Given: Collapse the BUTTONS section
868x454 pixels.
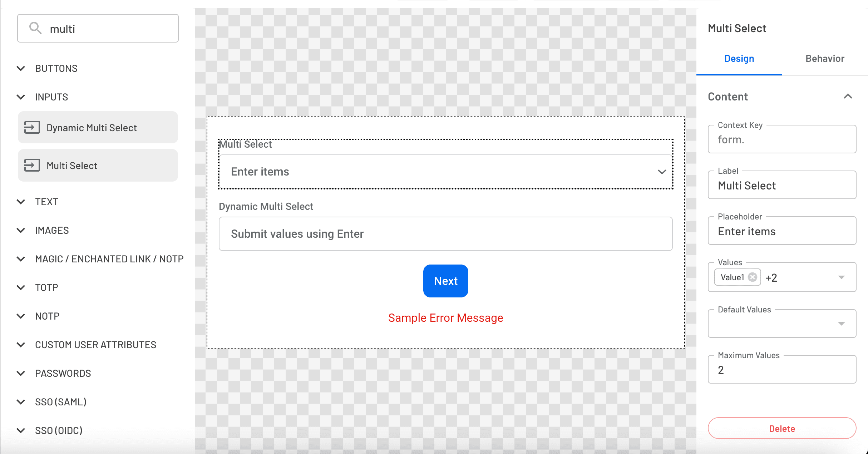Looking at the screenshot, I should pos(20,68).
